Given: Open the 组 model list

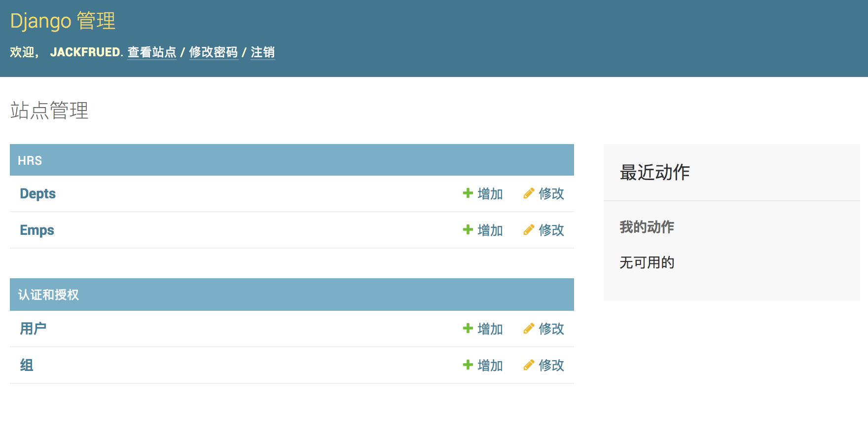Looking at the screenshot, I should pos(27,365).
